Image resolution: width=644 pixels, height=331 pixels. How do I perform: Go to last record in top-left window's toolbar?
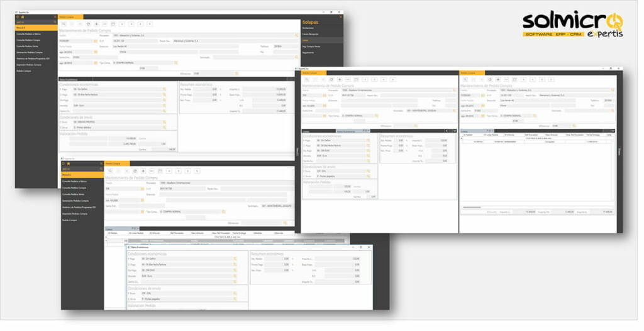(150, 24)
